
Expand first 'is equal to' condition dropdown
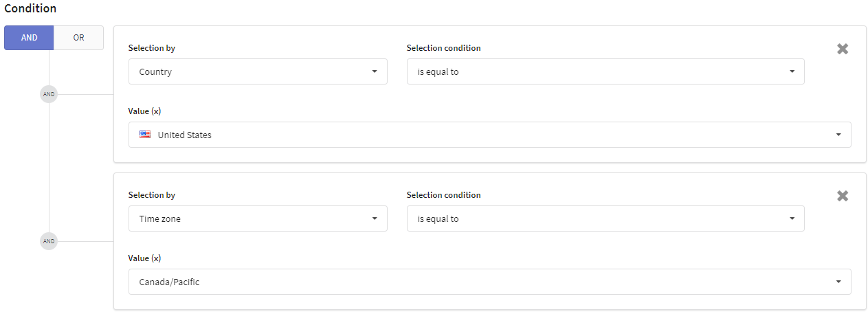tap(605, 71)
